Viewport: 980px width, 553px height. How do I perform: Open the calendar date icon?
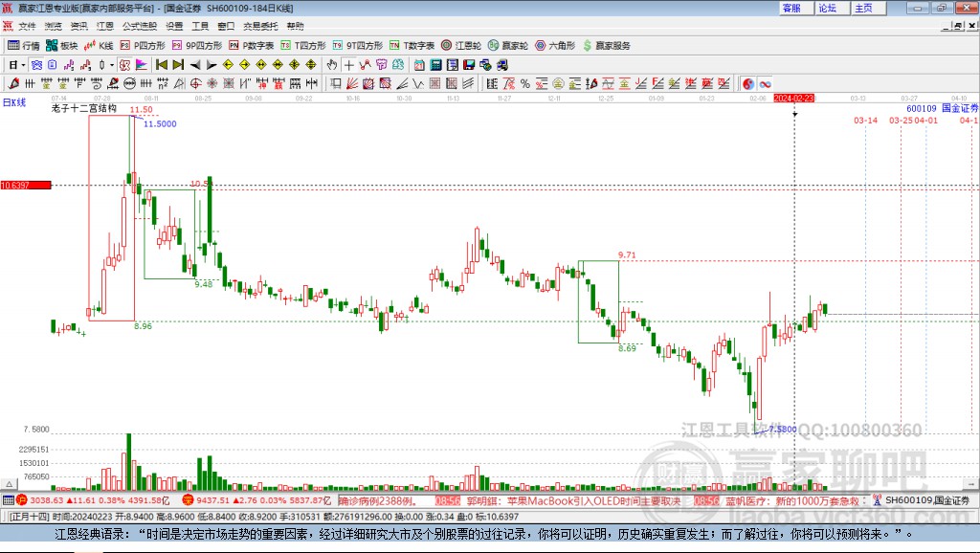pos(419,65)
